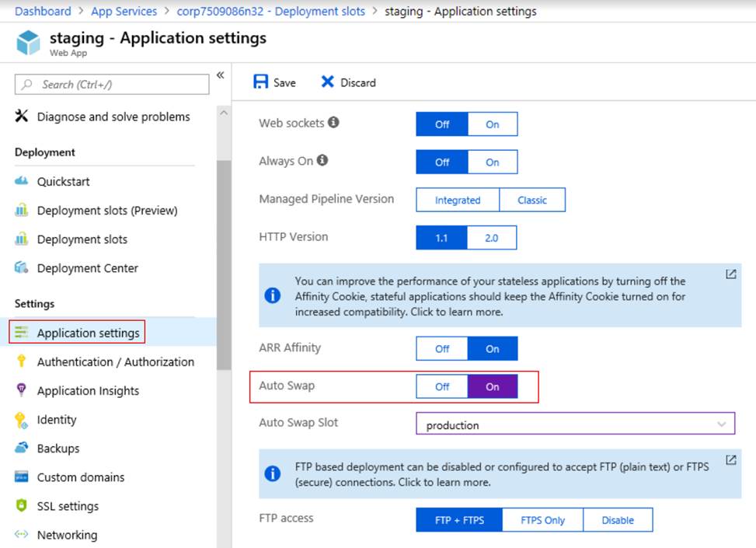Click the SSL settings shield icon
Viewport: 756px width, 548px height.
coord(22,506)
